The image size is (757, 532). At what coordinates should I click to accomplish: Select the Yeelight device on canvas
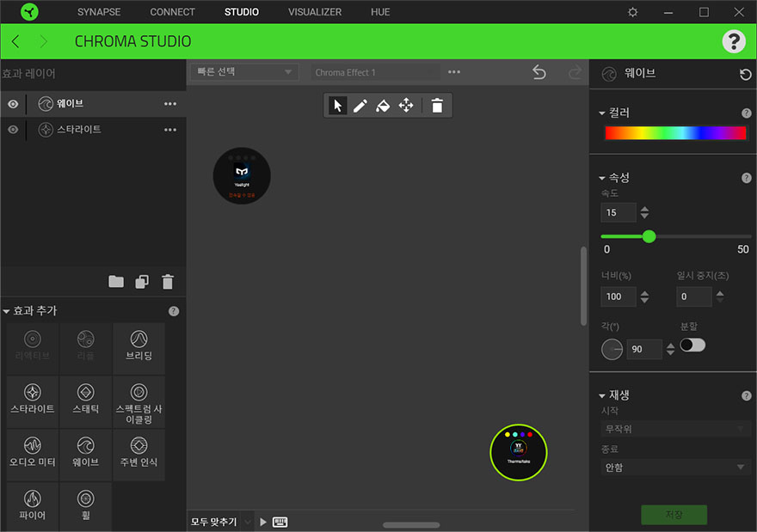click(242, 175)
